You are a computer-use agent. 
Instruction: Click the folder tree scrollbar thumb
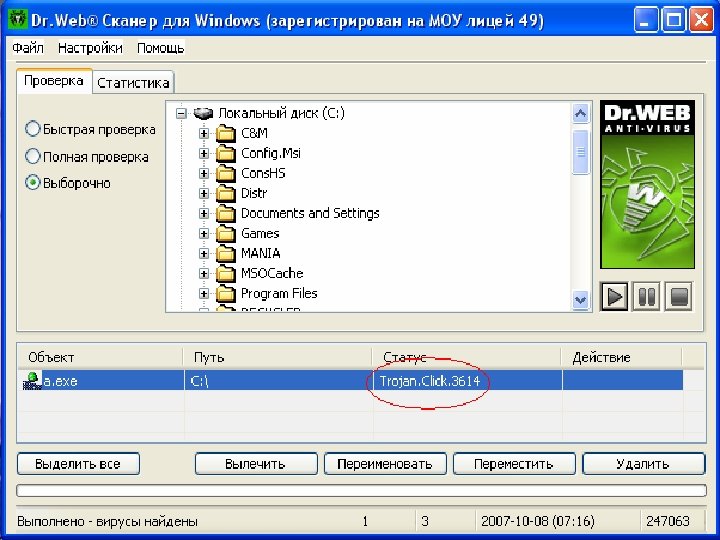(580, 152)
